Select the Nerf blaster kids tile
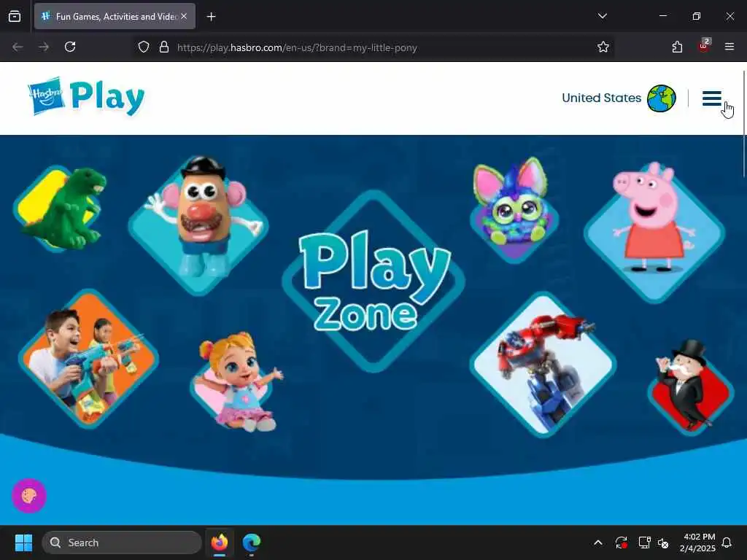747x560 pixels. 88,359
